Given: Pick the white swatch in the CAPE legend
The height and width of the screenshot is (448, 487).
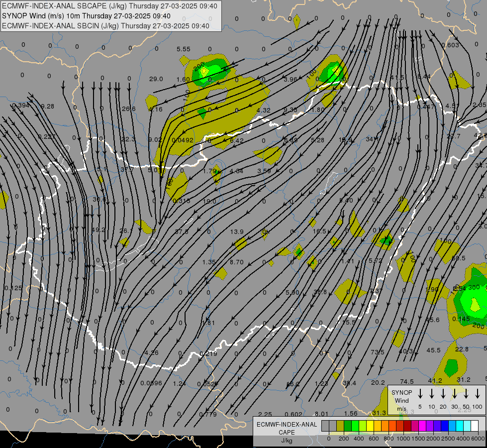Looking at the screenshot, I should click(x=475, y=426).
